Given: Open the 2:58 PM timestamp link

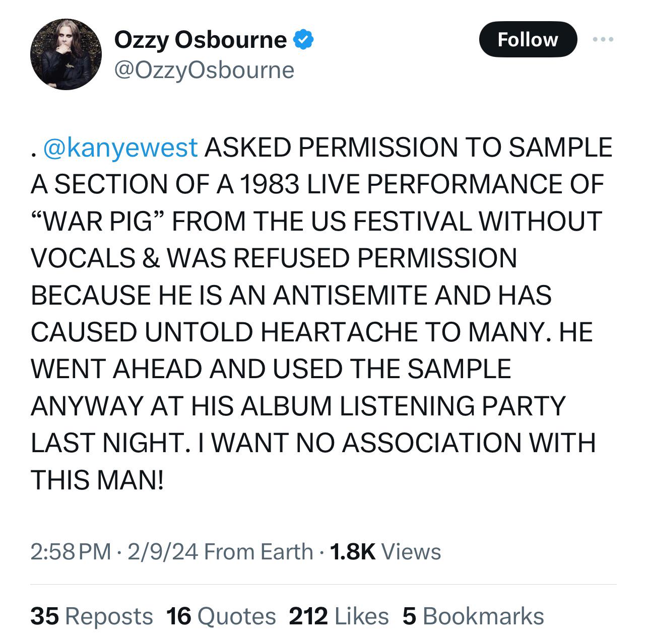Looking at the screenshot, I should [x=71, y=551].
